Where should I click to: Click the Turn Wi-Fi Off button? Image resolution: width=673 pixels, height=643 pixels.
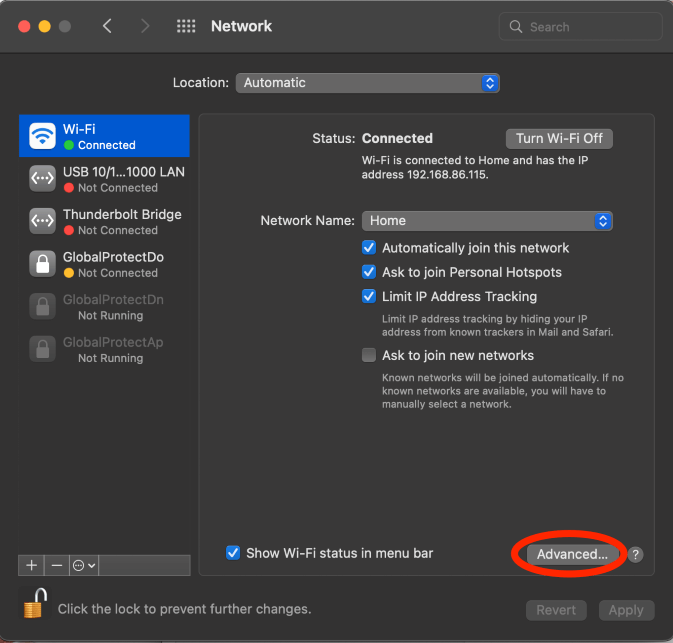click(559, 138)
